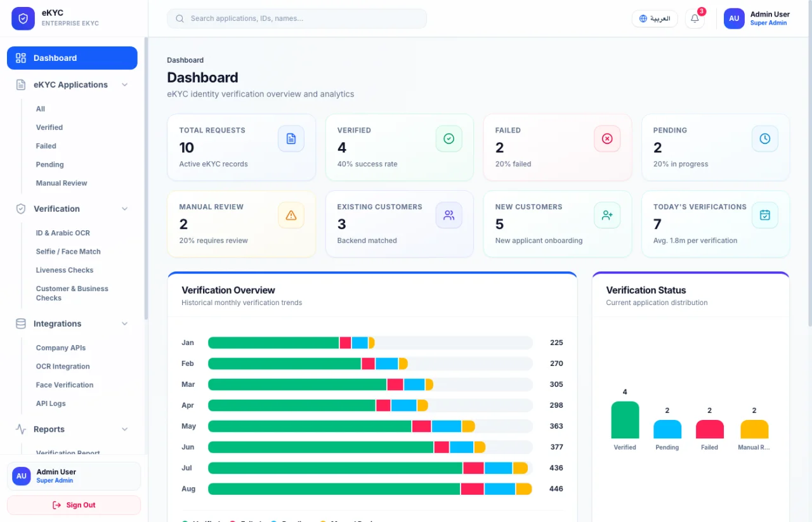Screen dimensions: 812x522
Task: Open the Manual Review applications list
Action: coord(62,183)
